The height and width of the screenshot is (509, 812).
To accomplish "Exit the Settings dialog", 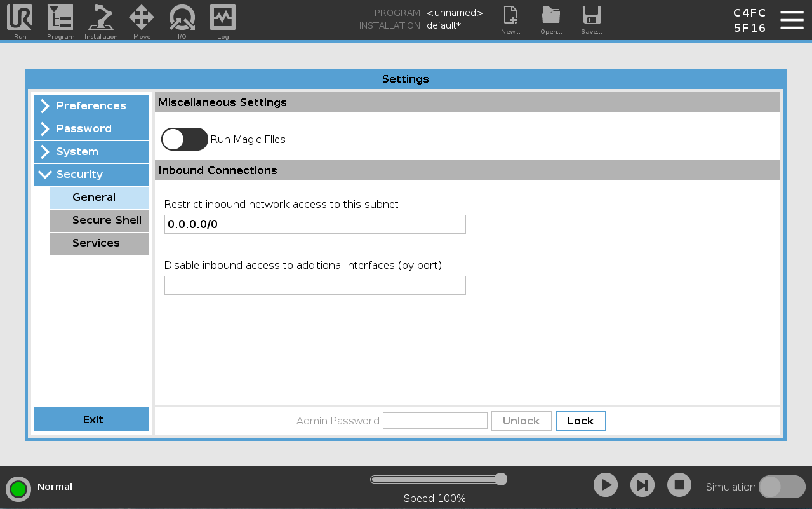I will [91, 419].
